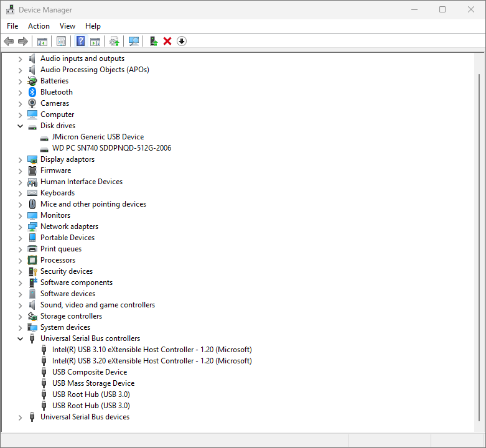Click the Help toolbar icon

click(80, 41)
